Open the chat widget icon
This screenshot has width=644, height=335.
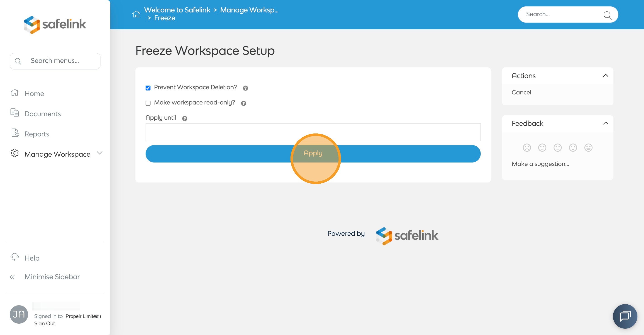(x=625, y=316)
